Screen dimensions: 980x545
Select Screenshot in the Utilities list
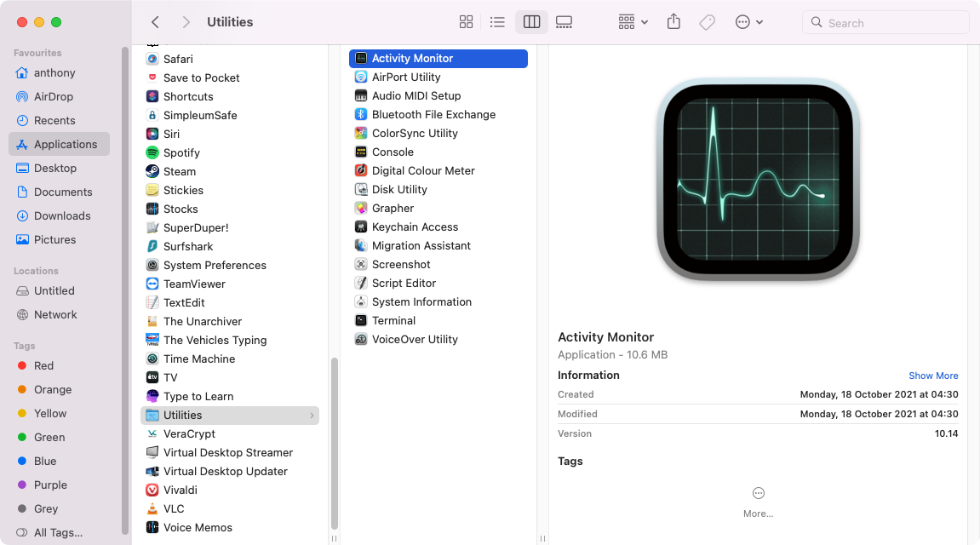tap(438, 264)
